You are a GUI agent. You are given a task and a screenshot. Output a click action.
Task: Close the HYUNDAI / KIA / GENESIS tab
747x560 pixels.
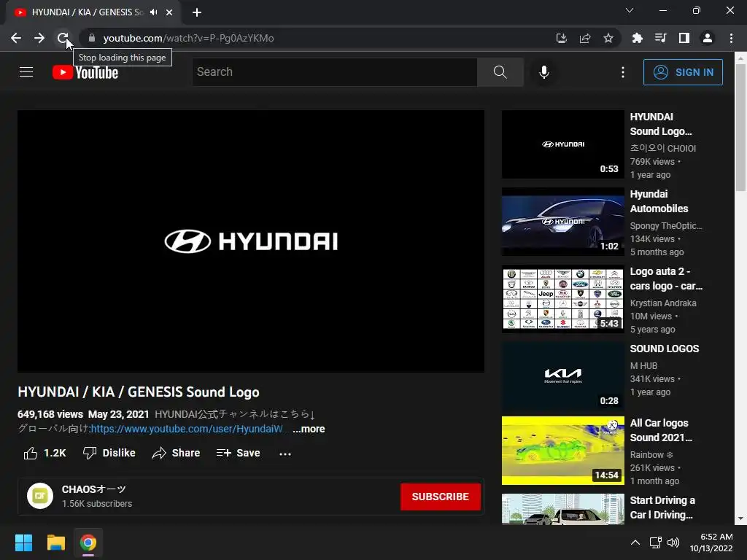pos(169,12)
